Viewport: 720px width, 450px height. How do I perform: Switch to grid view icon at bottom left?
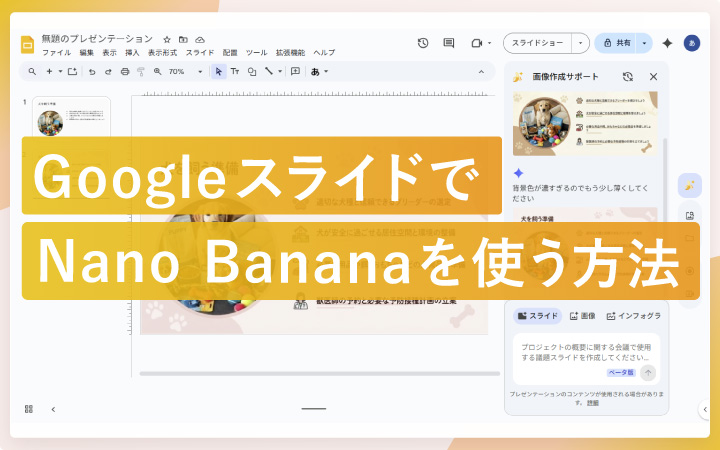pos(28,409)
